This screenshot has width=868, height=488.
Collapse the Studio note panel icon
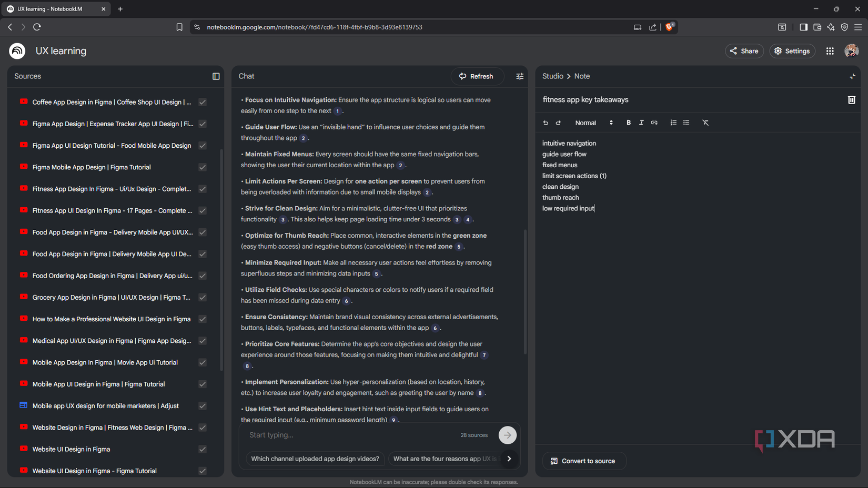(x=852, y=76)
